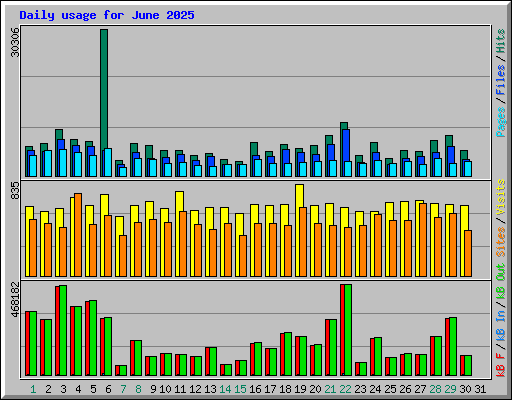Click day label 23 on x-axis
Screen dimensions: 512x400
tap(360, 389)
